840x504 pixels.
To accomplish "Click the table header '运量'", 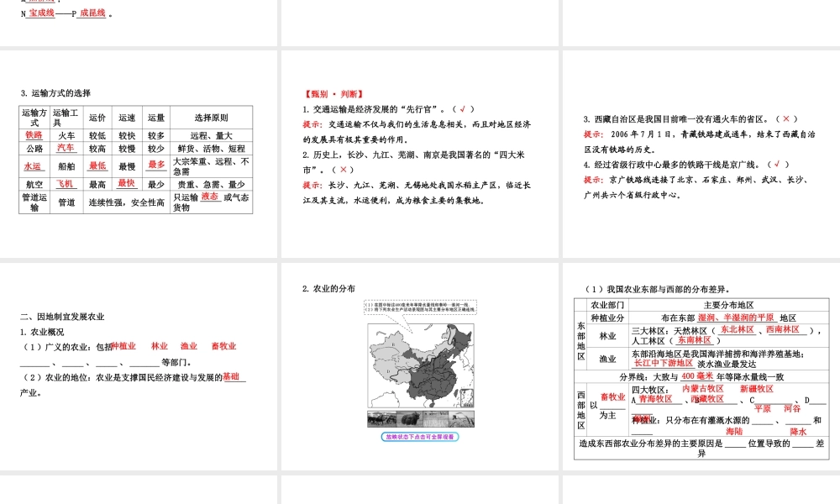I will [156, 118].
